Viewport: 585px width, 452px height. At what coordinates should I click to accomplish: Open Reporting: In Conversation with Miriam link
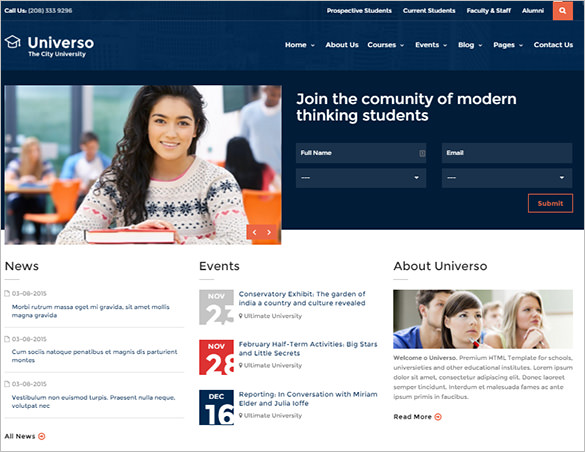(308, 399)
